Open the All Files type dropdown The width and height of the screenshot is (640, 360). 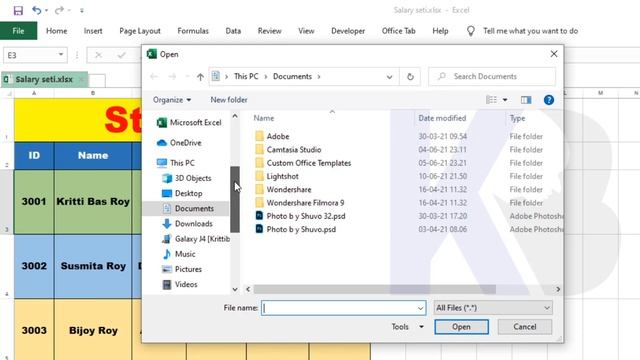pyautogui.click(x=493, y=308)
